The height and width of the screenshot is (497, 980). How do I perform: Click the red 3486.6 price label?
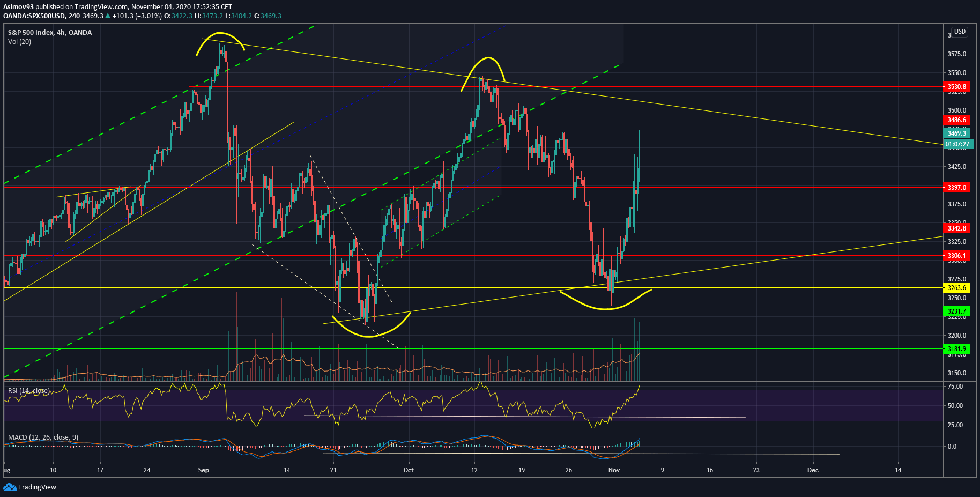[x=956, y=120]
